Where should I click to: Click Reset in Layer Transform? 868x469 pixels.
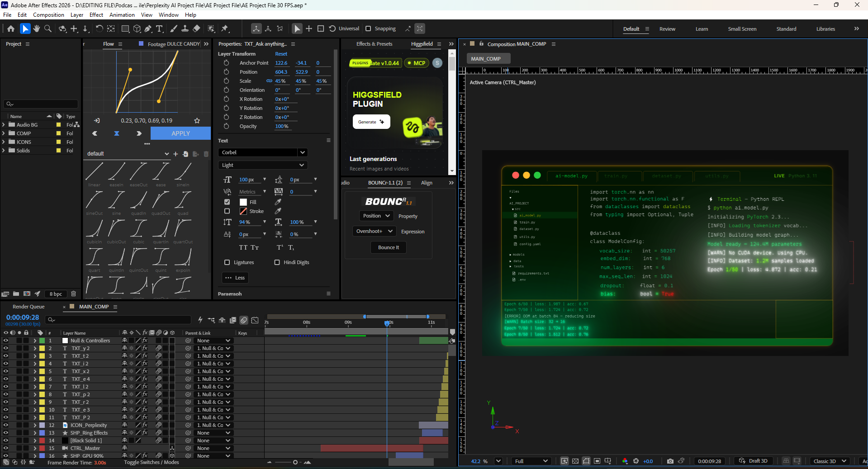click(x=281, y=54)
